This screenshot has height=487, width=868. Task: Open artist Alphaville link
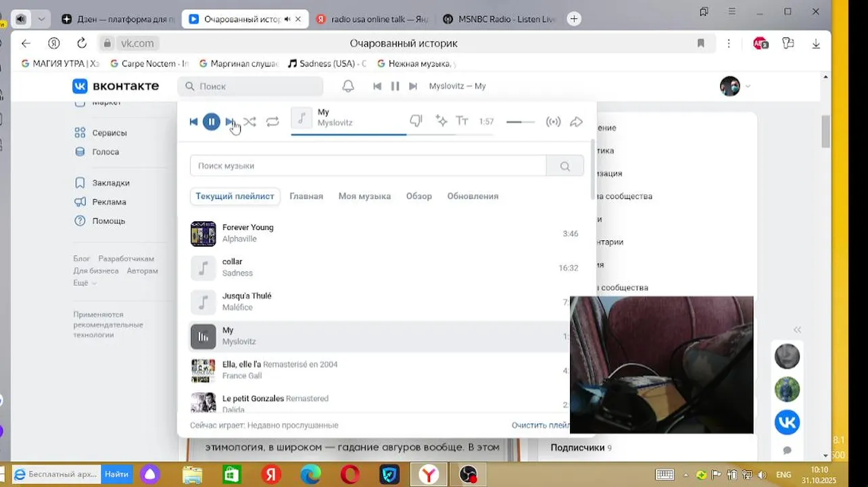[x=239, y=239]
